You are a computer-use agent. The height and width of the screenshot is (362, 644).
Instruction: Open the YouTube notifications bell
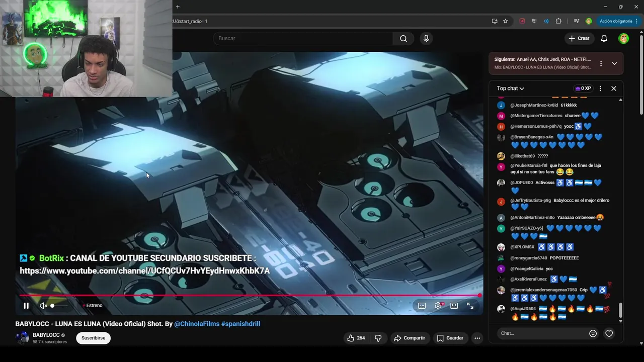604,38
